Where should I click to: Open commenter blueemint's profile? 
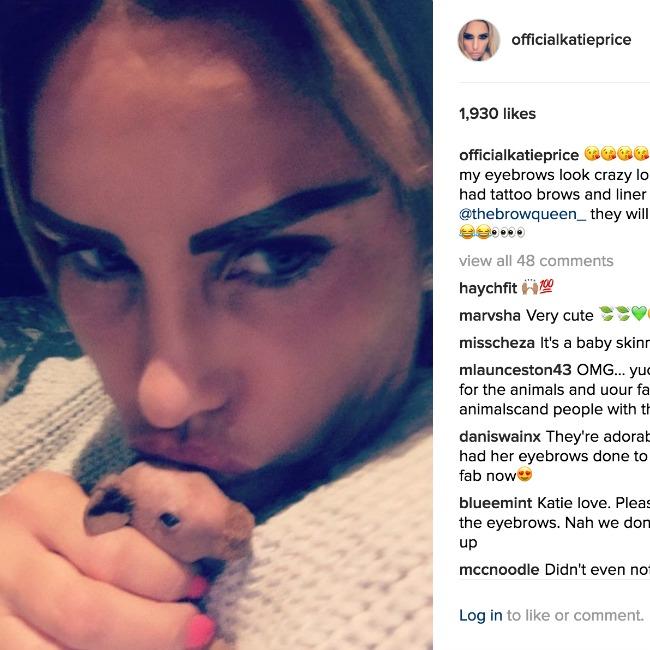[495, 503]
